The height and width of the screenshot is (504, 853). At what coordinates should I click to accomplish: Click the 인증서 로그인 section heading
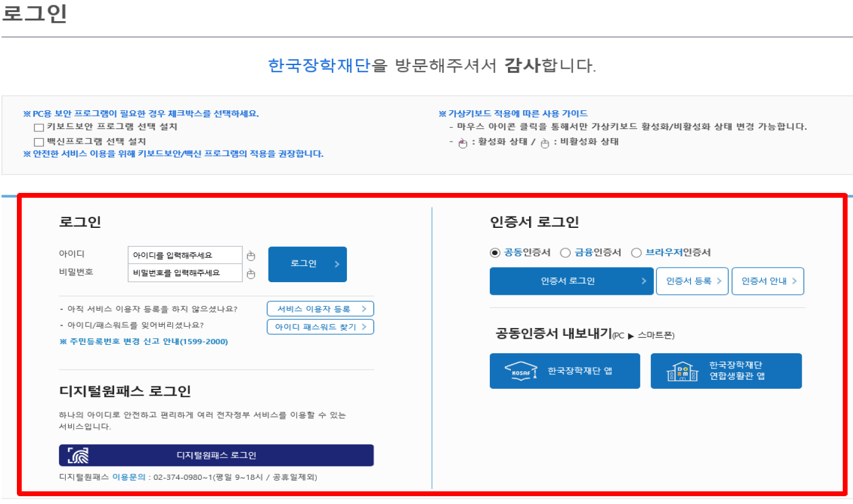click(x=534, y=222)
